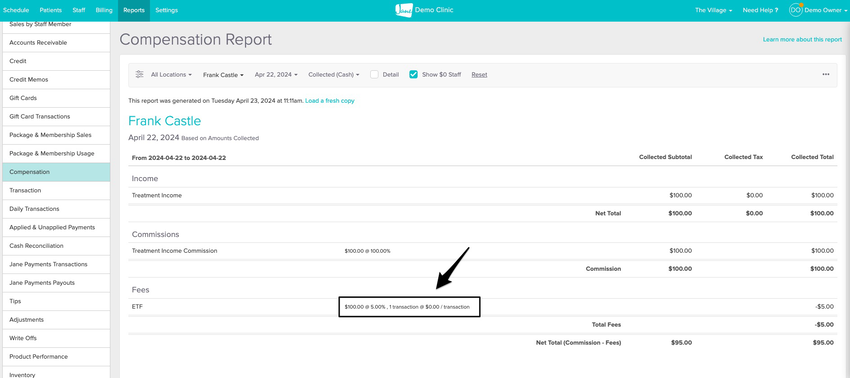Viewport: 850px width, 378px height.
Task: Expand the Demo Owner account menu
Action: [826, 10]
